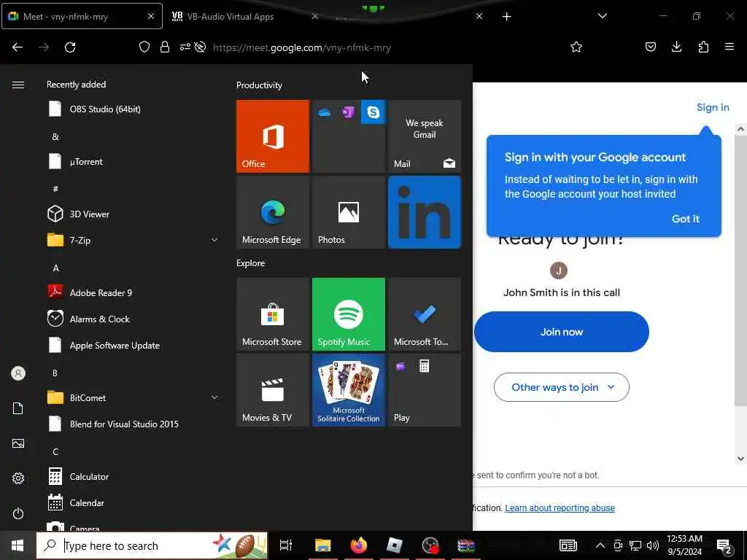Open tracking protection shield icon

coord(144,47)
